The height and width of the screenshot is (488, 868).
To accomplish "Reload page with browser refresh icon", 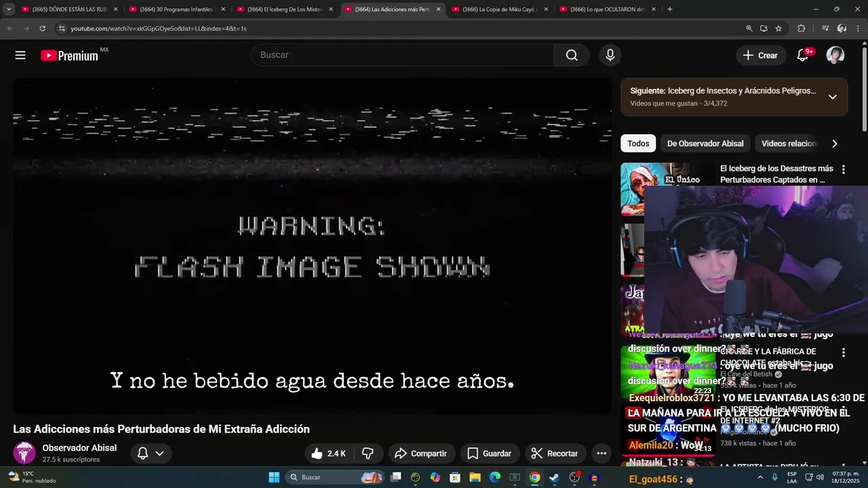I will pyautogui.click(x=42, y=28).
